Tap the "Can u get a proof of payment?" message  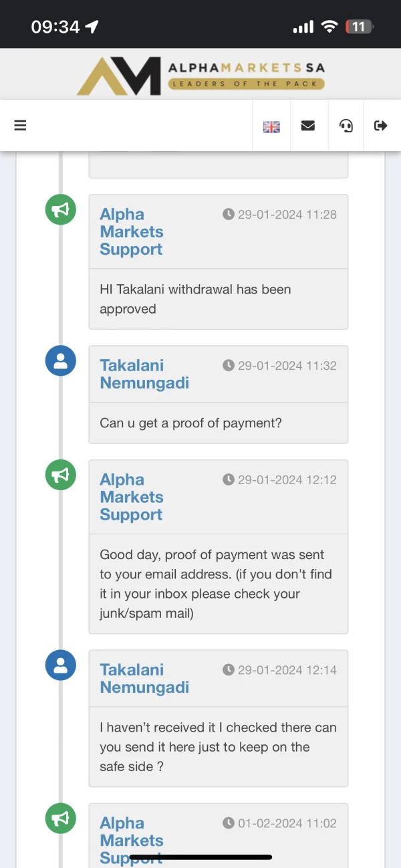[x=190, y=423]
